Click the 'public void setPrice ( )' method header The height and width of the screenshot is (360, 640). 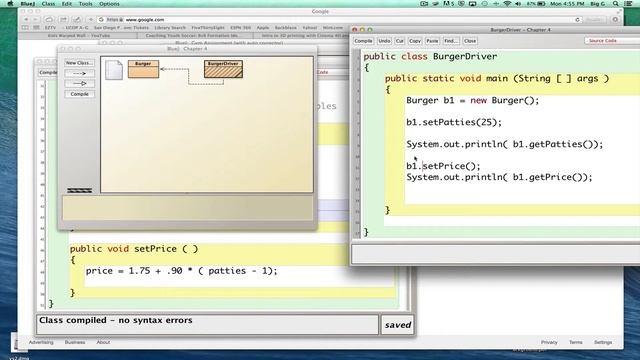tap(134, 249)
